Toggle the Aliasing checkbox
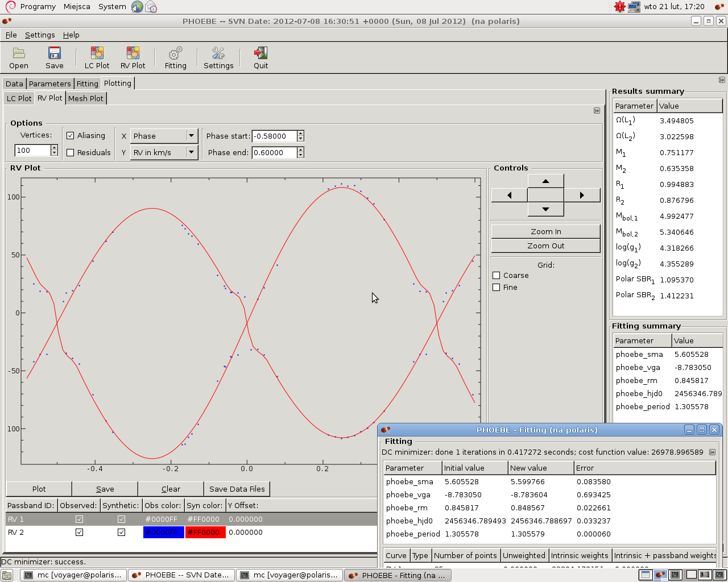Image resolution: width=728 pixels, height=582 pixels. 71,136
